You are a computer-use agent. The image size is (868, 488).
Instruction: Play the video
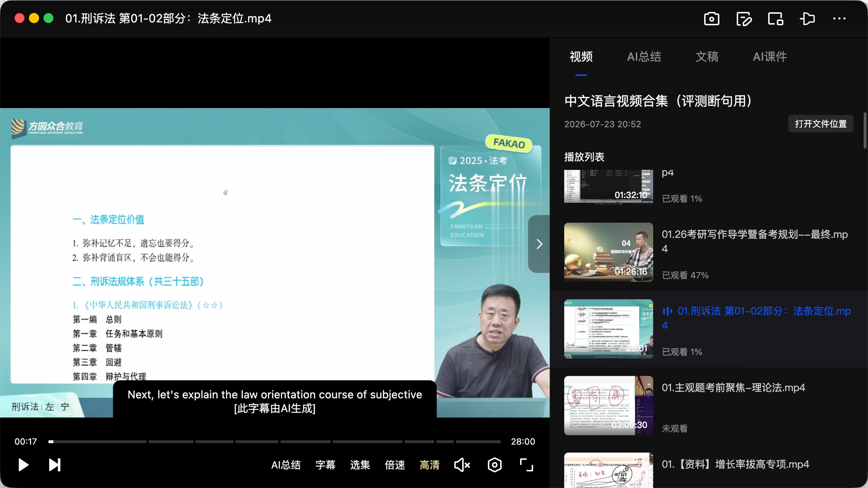pos(23,465)
